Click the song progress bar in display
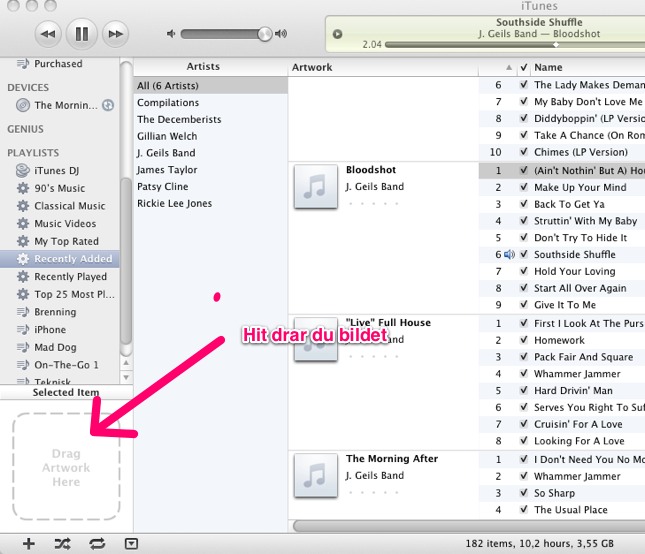 (x=514, y=45)
